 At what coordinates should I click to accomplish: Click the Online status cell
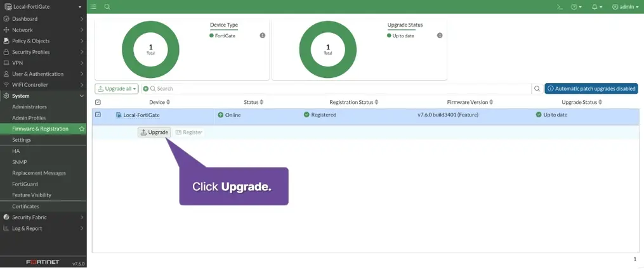click(229, 115)
